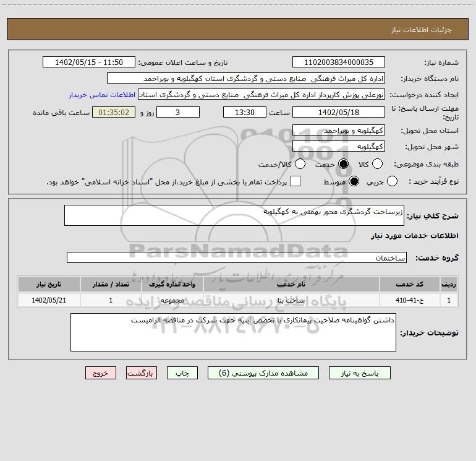Click the بازگشت back button
The image size is (476, 461).
[142, 373]
